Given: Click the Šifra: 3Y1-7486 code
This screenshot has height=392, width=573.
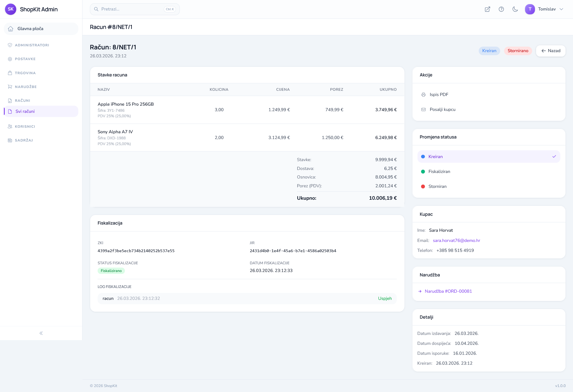Looking at the screenshot, I should (x=111, y=110).
